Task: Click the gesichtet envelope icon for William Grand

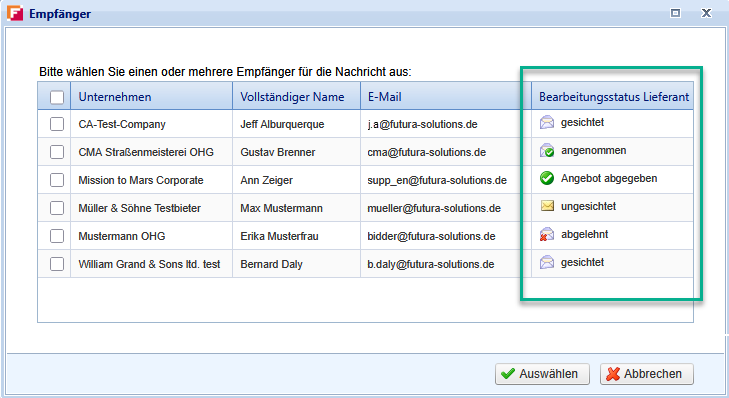Action: pyautogui.click(x=547, y=263)
